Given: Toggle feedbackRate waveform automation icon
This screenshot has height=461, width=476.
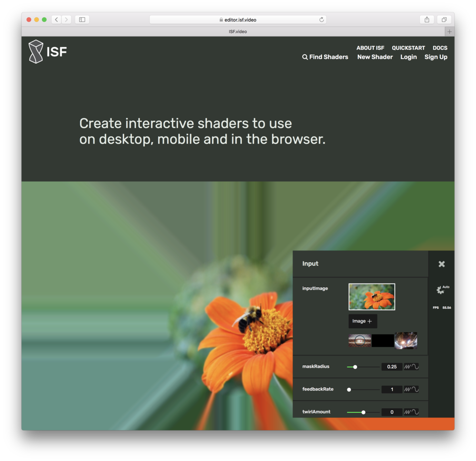Looking at the screenshot, I should (411, 389).
